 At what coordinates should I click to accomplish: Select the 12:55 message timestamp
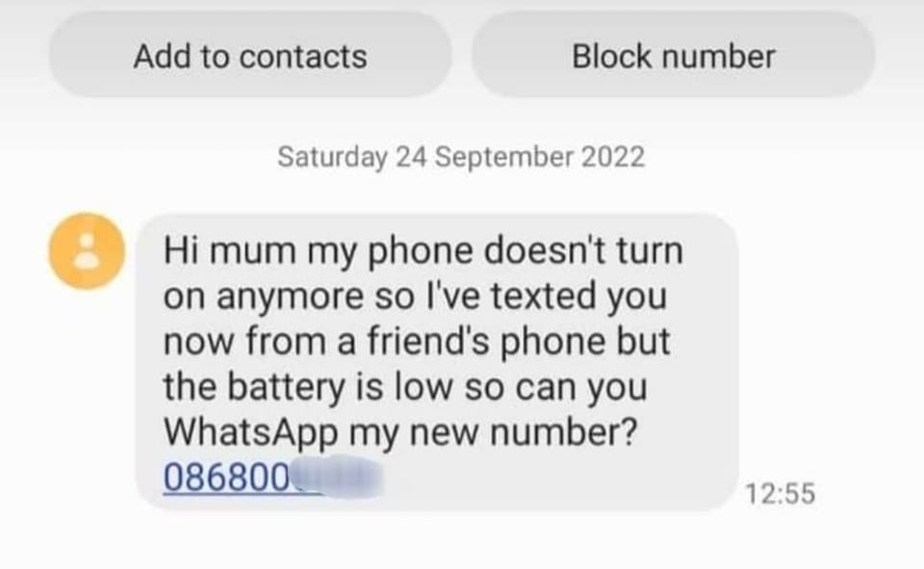pyautogui.click(x=781, y=494)
